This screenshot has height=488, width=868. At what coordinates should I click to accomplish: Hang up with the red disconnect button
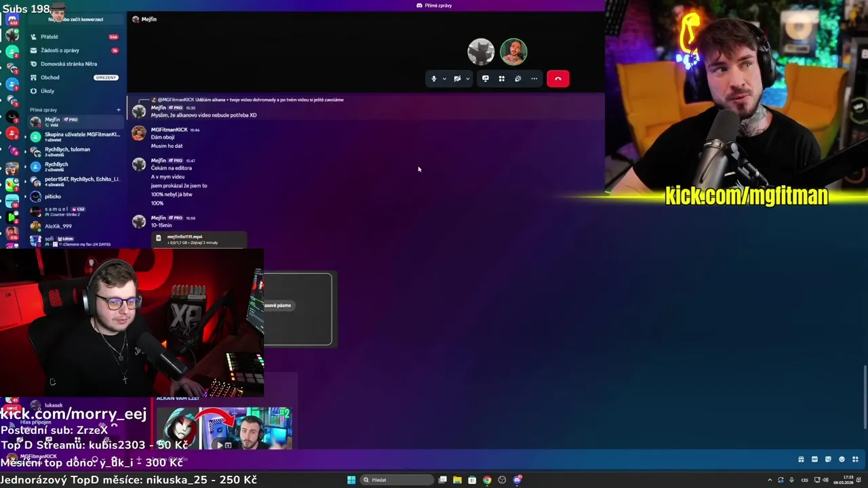coord(558,79)
